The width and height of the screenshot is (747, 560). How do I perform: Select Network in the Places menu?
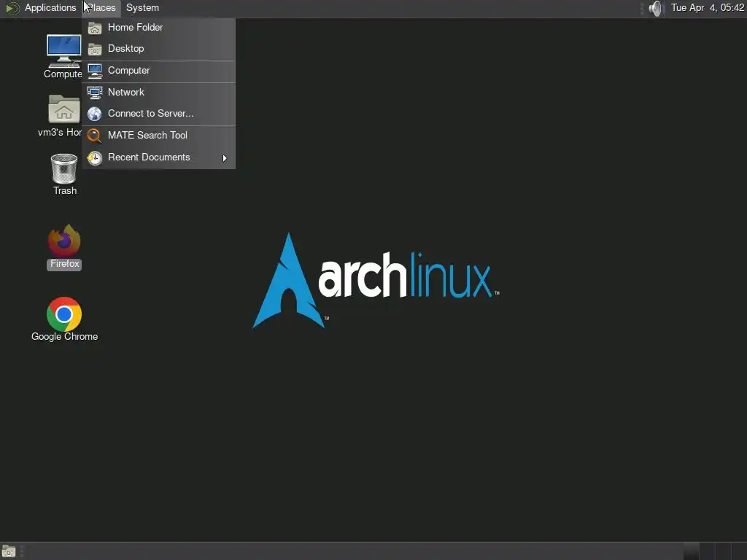click(x=158, y=93)
